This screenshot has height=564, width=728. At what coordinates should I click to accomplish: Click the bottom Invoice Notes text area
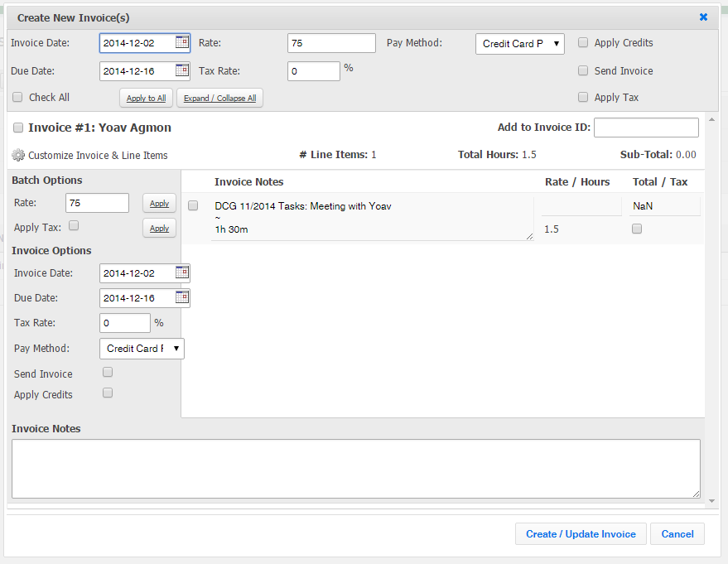tap(355, 469)
